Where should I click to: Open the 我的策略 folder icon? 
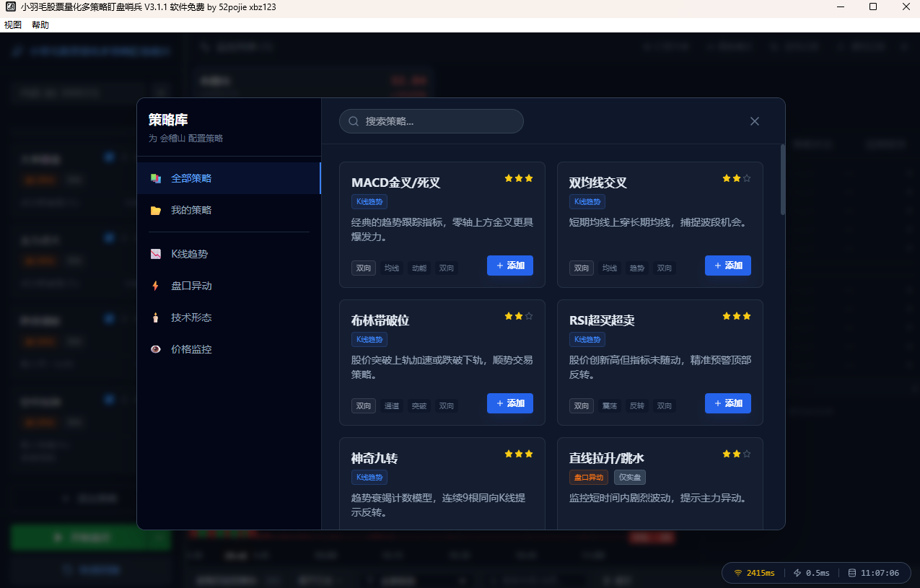[x=156, y=211]
